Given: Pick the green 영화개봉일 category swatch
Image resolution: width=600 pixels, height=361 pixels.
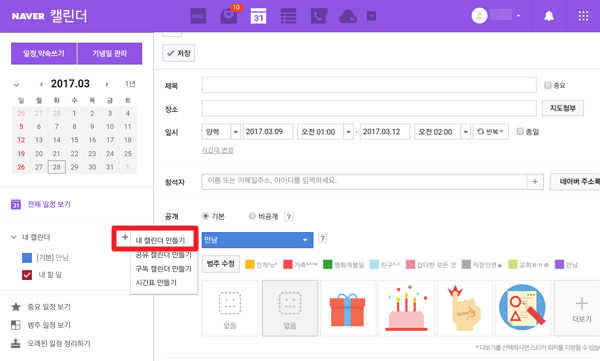Looking at the screenshot, I should 328,265.
